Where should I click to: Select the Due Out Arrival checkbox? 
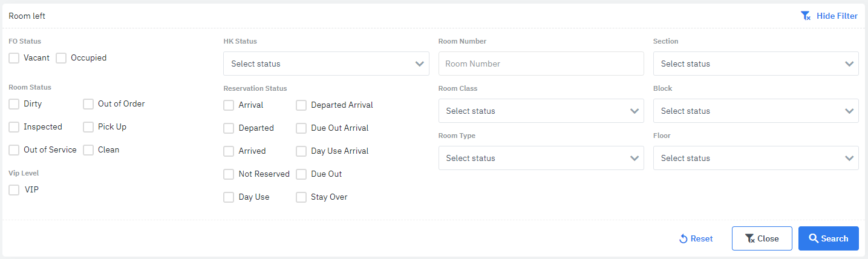click(301, 128)
